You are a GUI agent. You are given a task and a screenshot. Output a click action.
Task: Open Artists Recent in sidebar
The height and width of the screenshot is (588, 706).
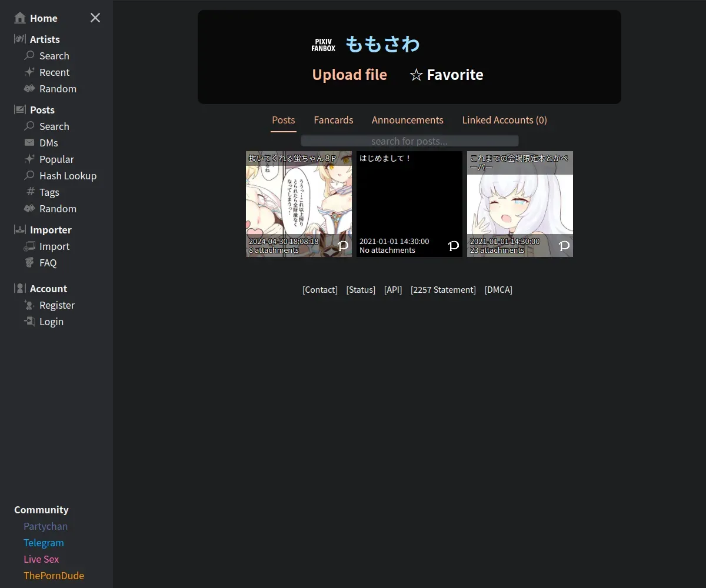(x=54, y=72)
